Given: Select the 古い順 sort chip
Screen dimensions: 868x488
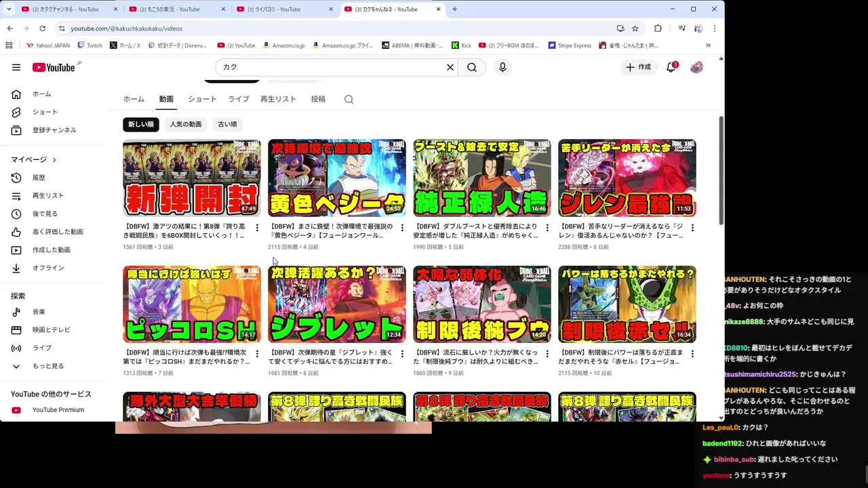Looking at the screenshot, I should tap(227, 125).
